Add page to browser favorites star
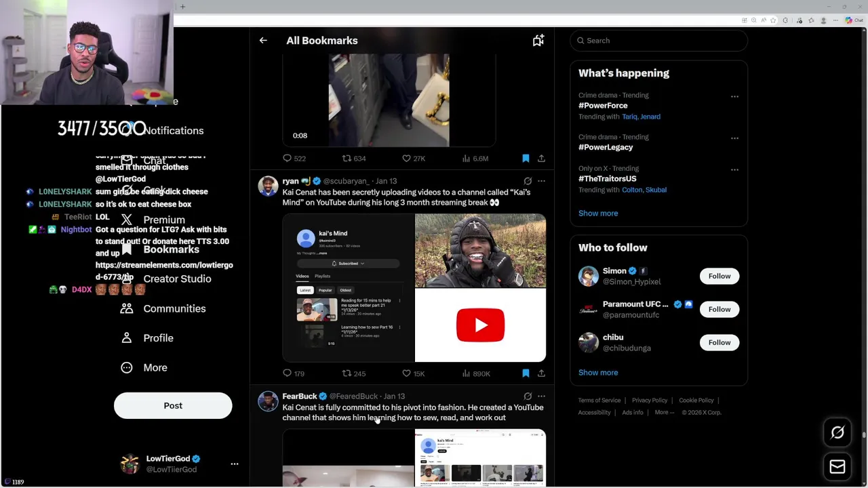This screenshot has height=488, width=868. [x=773, y=20]
